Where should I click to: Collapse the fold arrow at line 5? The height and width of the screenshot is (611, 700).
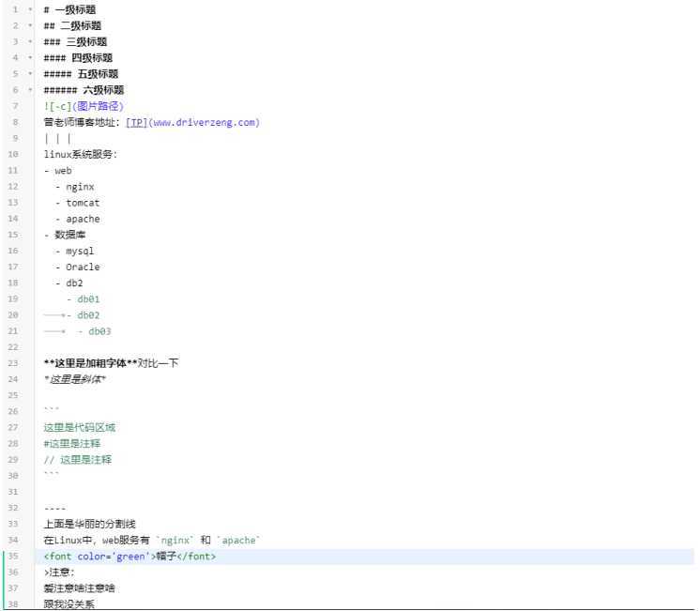click(30, 74)
